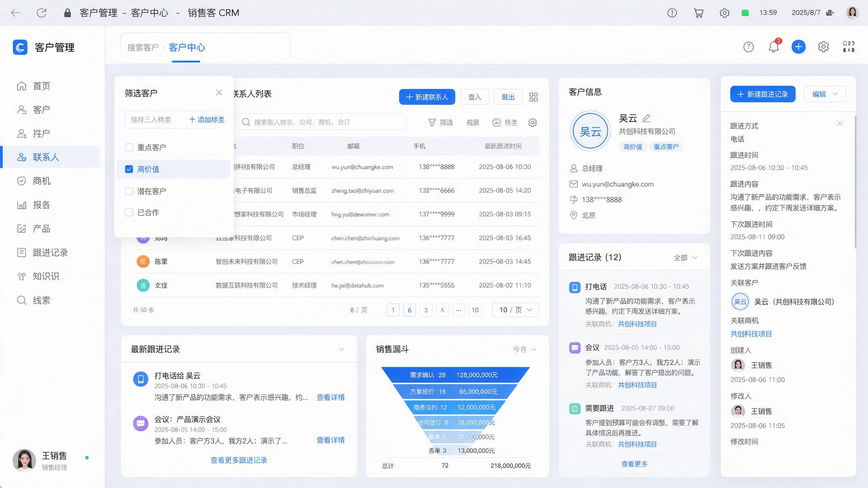
Task: Click the 筛选 funnel filter icon
Action: point(432,122)
